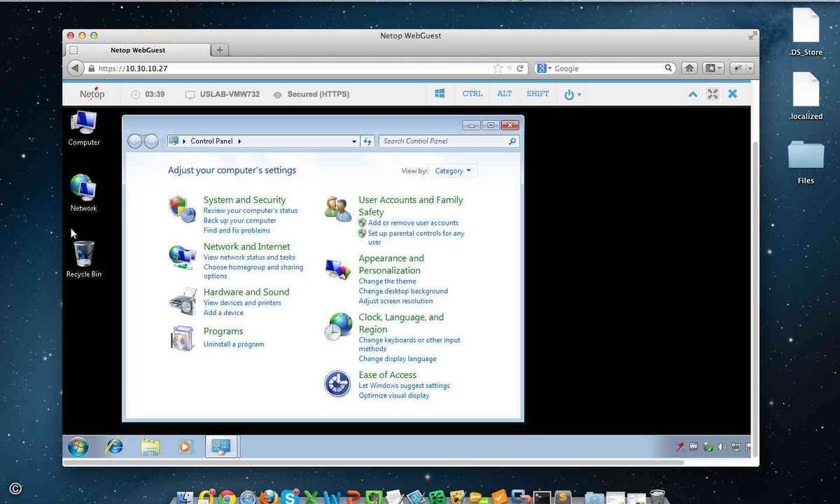
Task: Open Windows Media Player on taskbar
Action: pos(185,446)
